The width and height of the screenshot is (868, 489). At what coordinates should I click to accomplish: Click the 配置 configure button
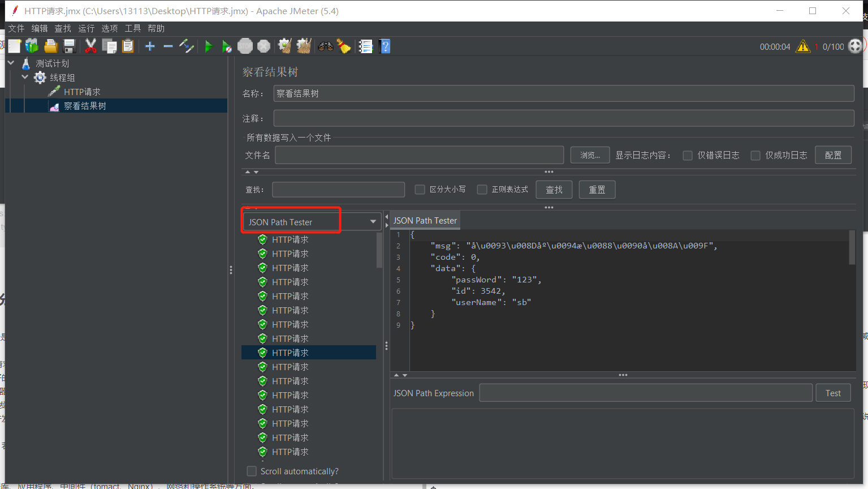click(833, 155)
